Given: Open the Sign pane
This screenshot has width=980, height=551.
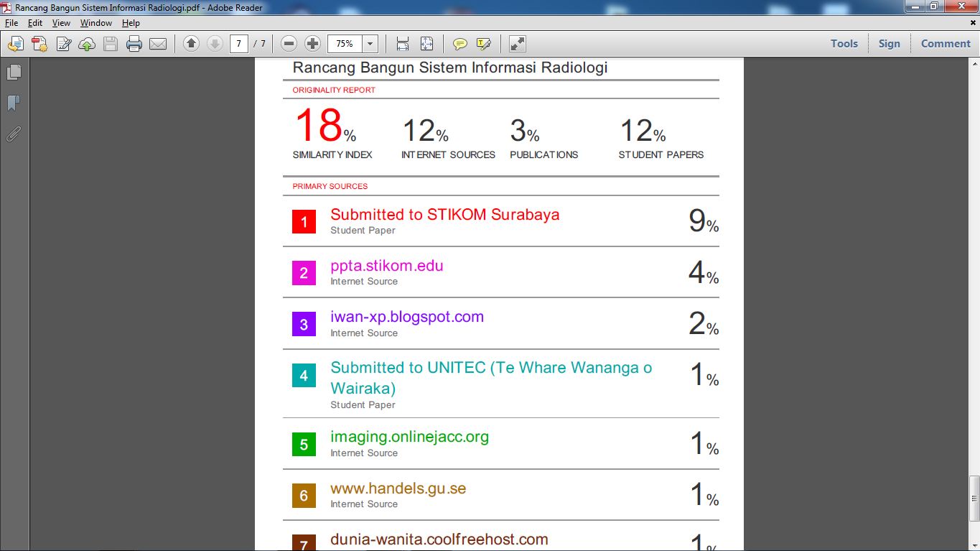Looking at the screenshot, I should pos(889,44).
